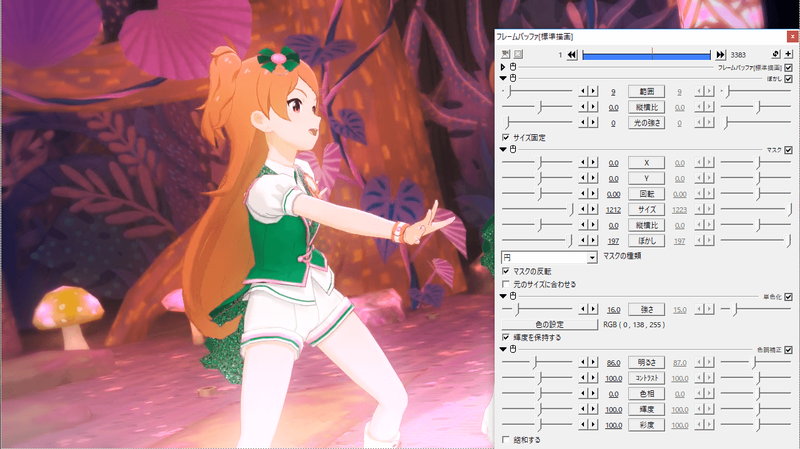Click the left 範囲 slider track

537,91
